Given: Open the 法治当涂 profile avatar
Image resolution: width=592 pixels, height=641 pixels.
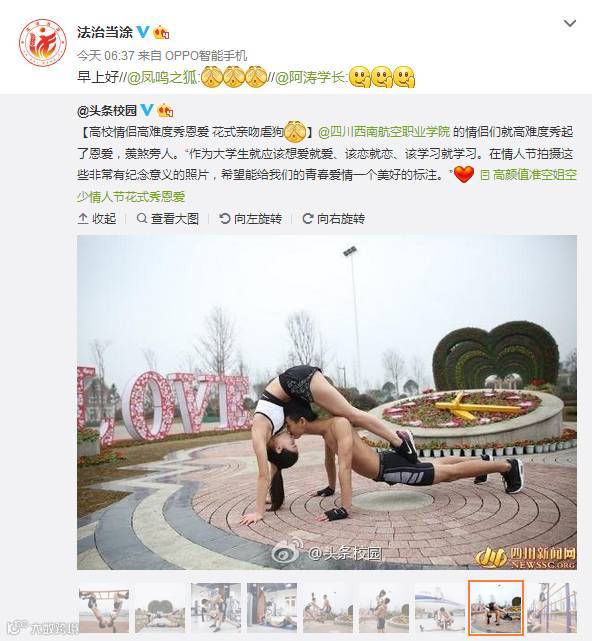Looking at the screenshot, I should point(43,42).
